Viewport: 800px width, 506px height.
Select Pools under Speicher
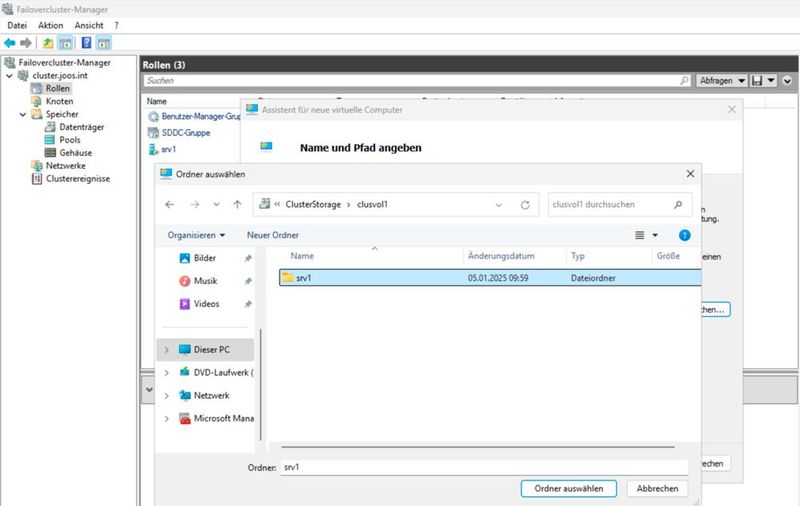(69, 140)
